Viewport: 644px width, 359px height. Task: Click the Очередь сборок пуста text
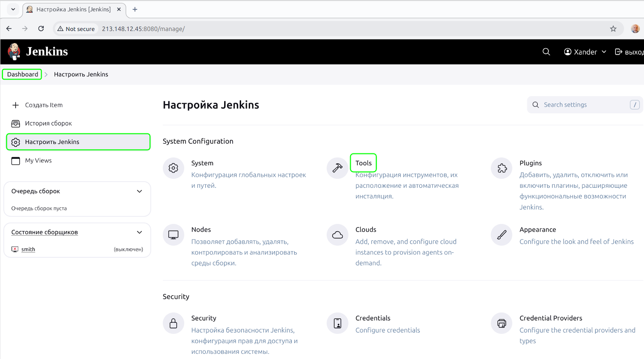click(39, 208)
